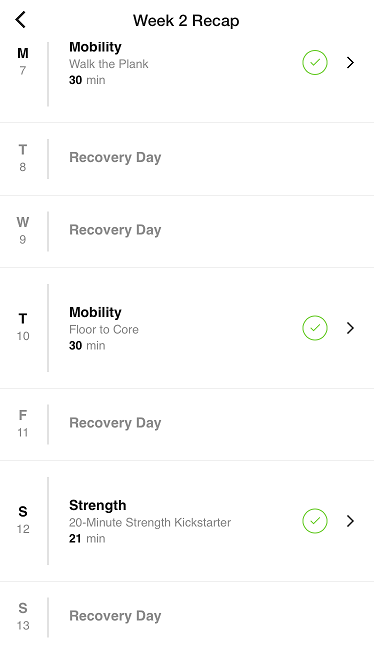Go back using the top-left arrow

tap(21, 20)
